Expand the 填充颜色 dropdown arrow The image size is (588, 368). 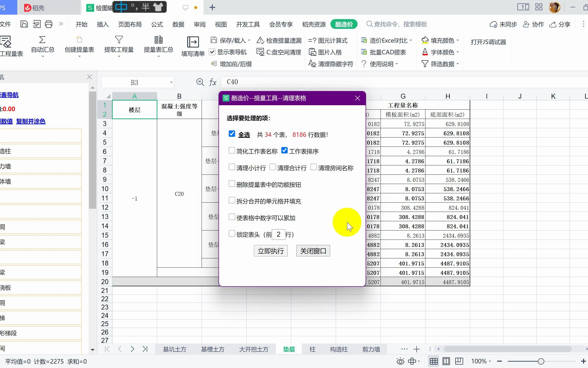tap(458, 40)
